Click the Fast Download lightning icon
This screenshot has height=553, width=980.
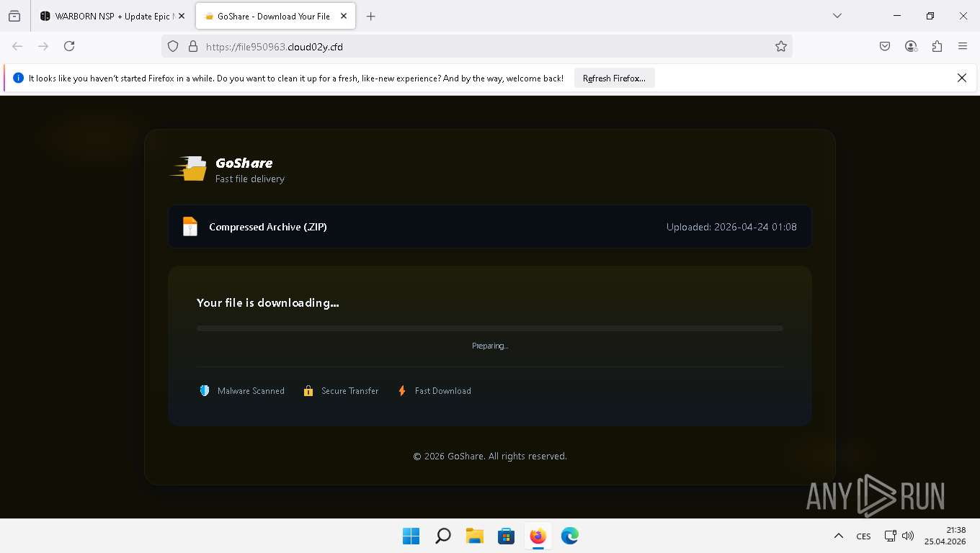402,391
